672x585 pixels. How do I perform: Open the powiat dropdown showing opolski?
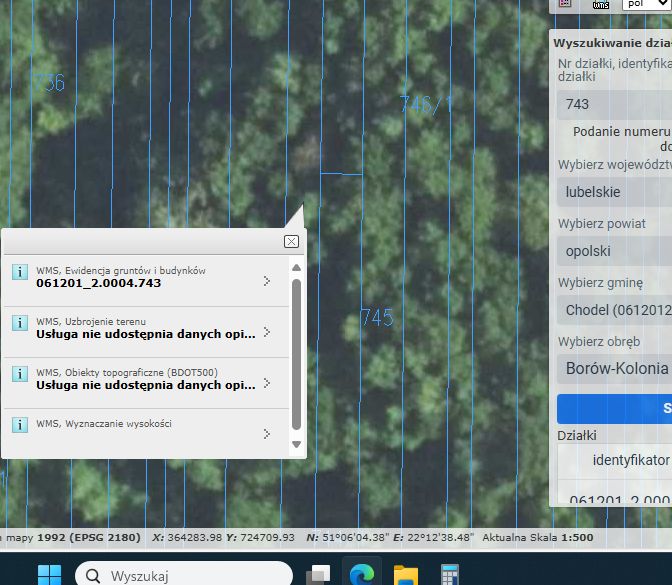tap(614, 251)
